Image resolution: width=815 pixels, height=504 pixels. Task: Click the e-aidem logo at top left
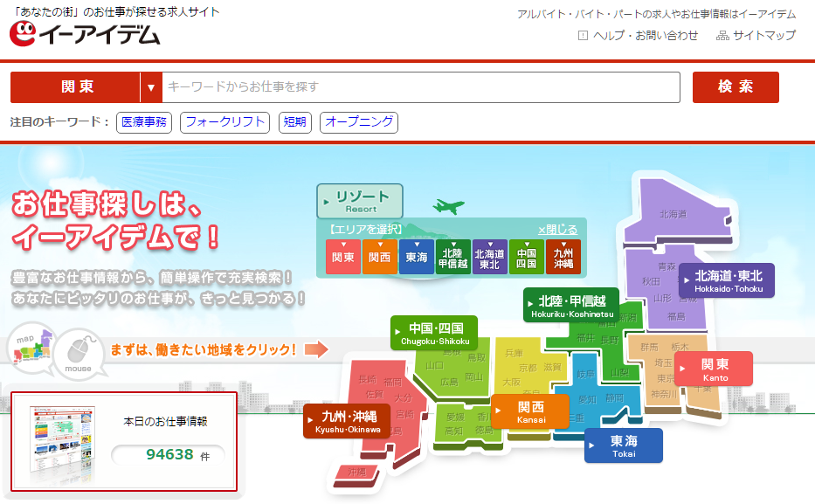pos(85,34)
